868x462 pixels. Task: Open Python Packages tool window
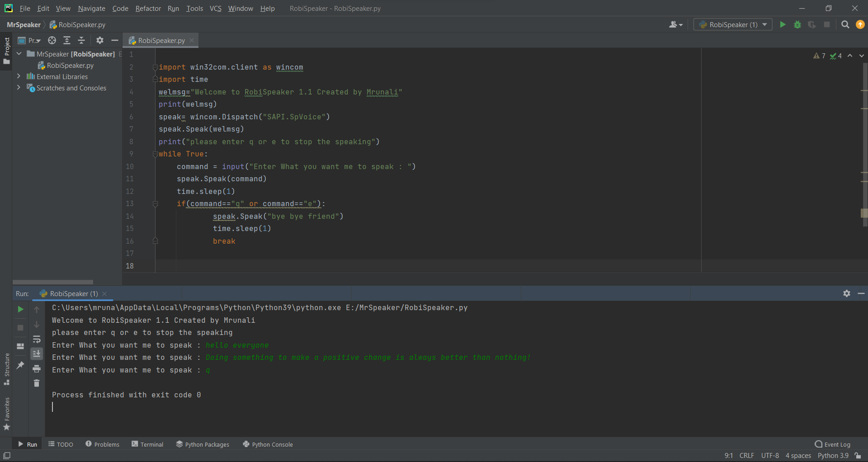[203, 444]
